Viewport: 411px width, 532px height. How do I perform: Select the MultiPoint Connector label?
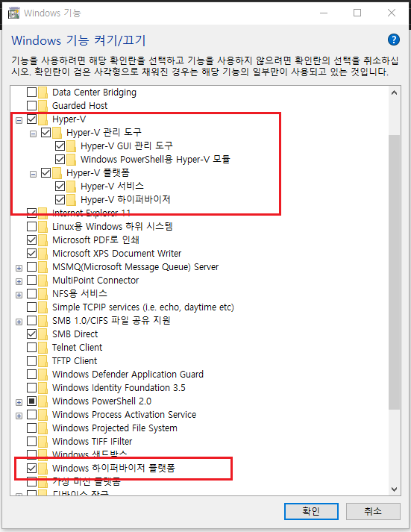(x=95, y=281)
